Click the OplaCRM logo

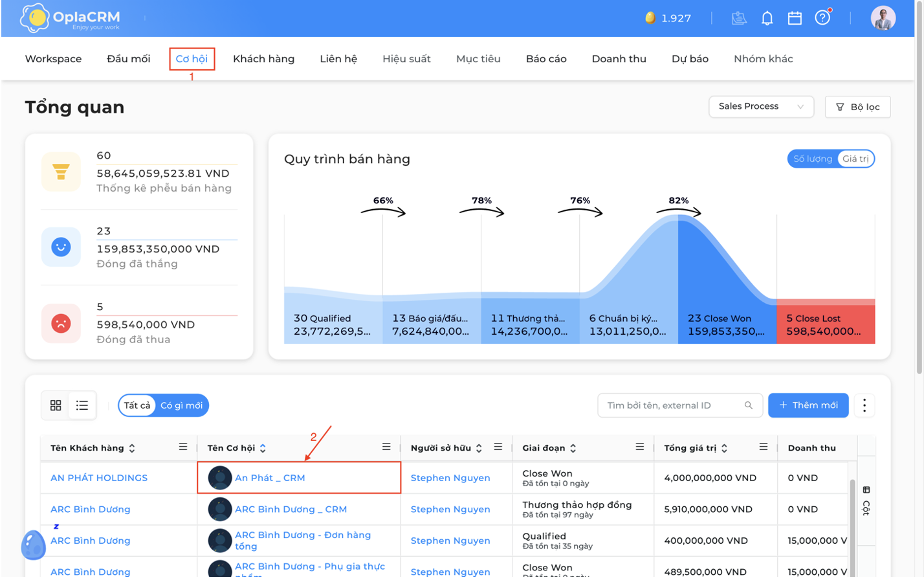click(70, 18)
